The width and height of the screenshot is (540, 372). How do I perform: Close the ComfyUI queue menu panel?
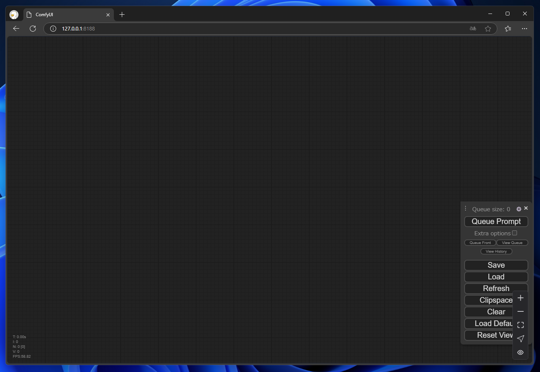(526, 208)
